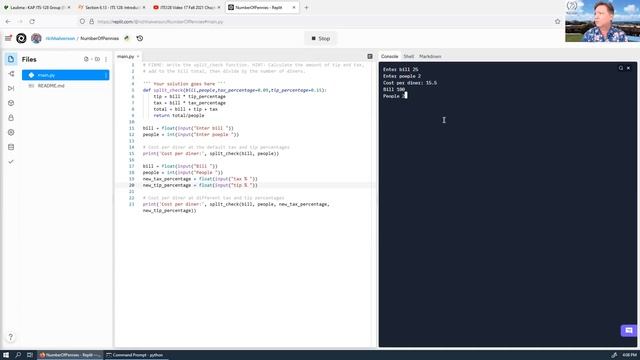Click the 'return total/people' code line
Image resolution: width=640 pixels, height=360 pixels.
(x=179, y=116)
